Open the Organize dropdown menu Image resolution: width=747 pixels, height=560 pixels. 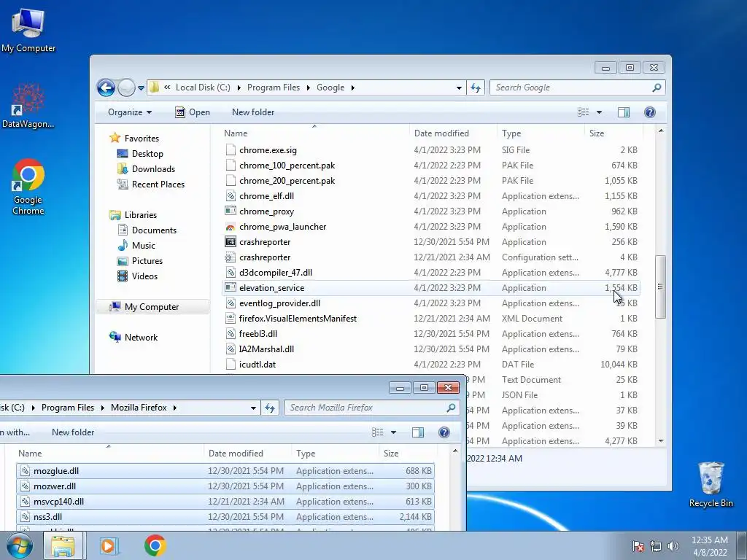130,112
